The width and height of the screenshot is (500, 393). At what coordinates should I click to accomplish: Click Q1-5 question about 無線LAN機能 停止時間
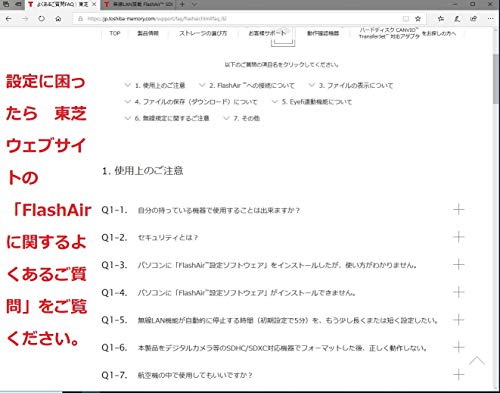point(288,320)
